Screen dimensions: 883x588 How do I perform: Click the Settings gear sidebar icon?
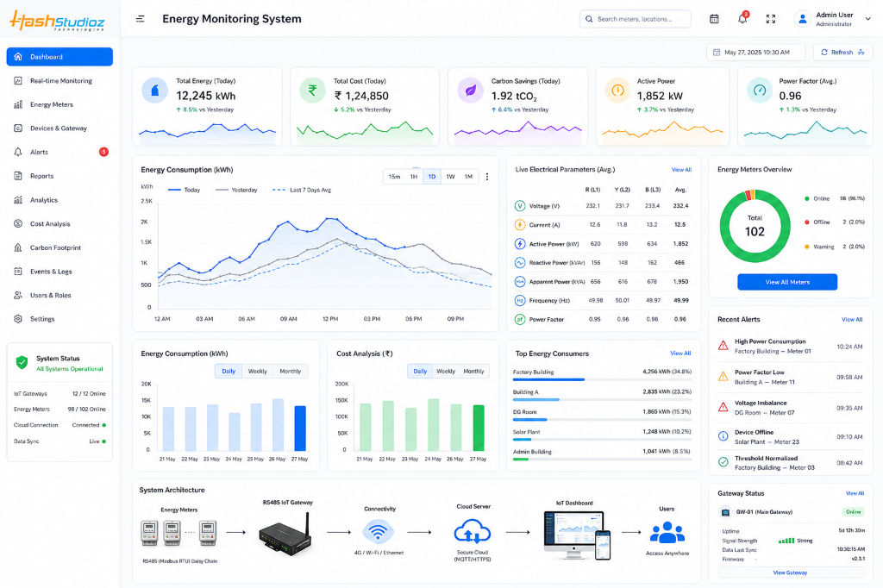point(18,319)
